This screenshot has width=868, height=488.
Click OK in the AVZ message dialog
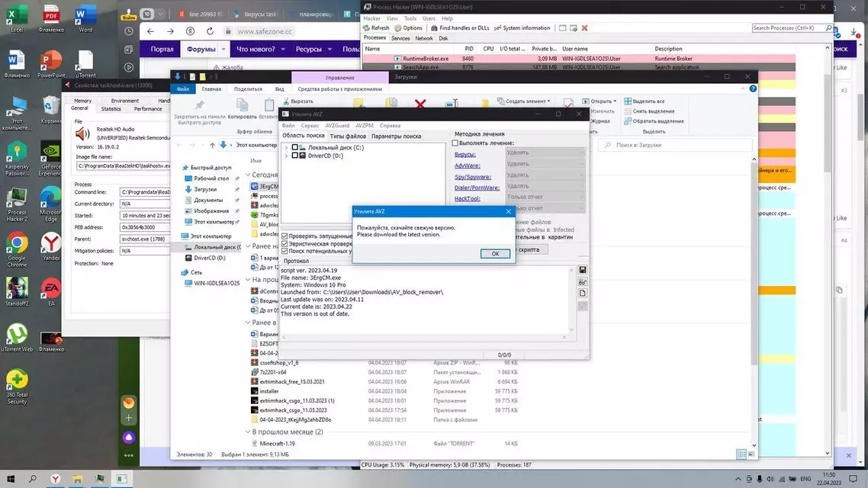495,253
